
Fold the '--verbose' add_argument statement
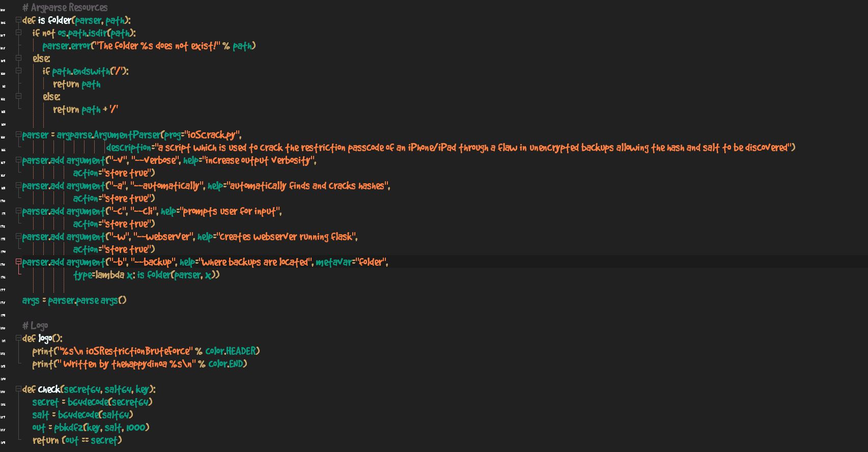point(18,160)
